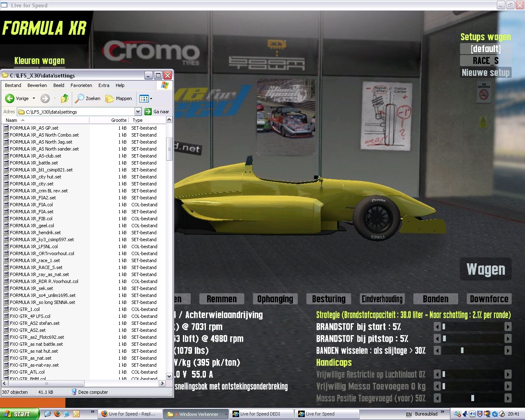Open the Windows Start menu
The width and height of the screenshot is (525, 420).
pyautogui.click(x=20, y=414)
